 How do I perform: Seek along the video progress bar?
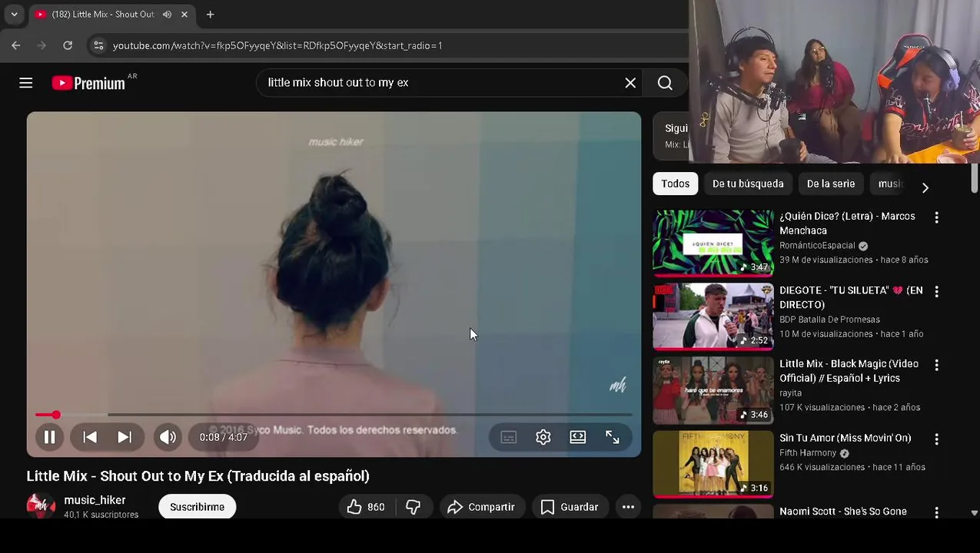click(334, 415)
